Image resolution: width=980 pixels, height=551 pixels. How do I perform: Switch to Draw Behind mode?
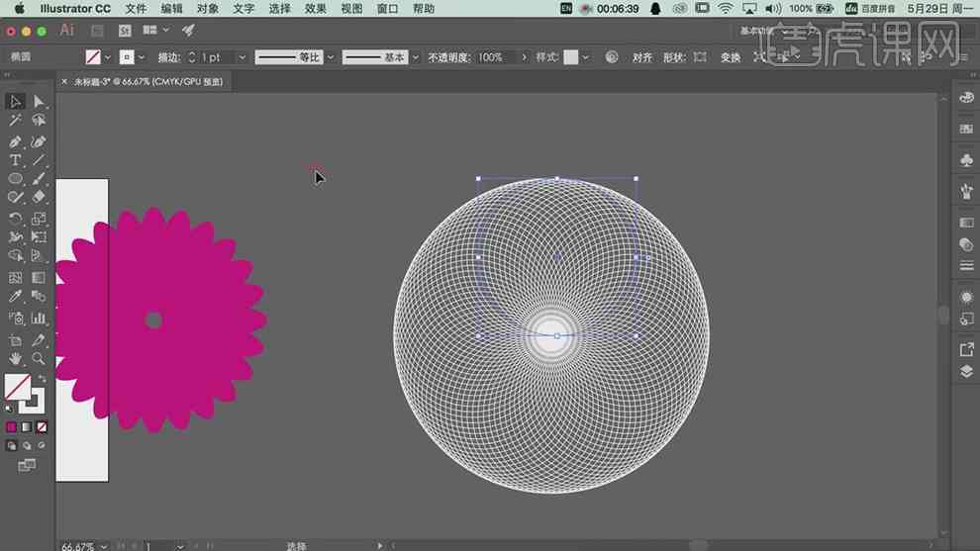pos(27,445)
